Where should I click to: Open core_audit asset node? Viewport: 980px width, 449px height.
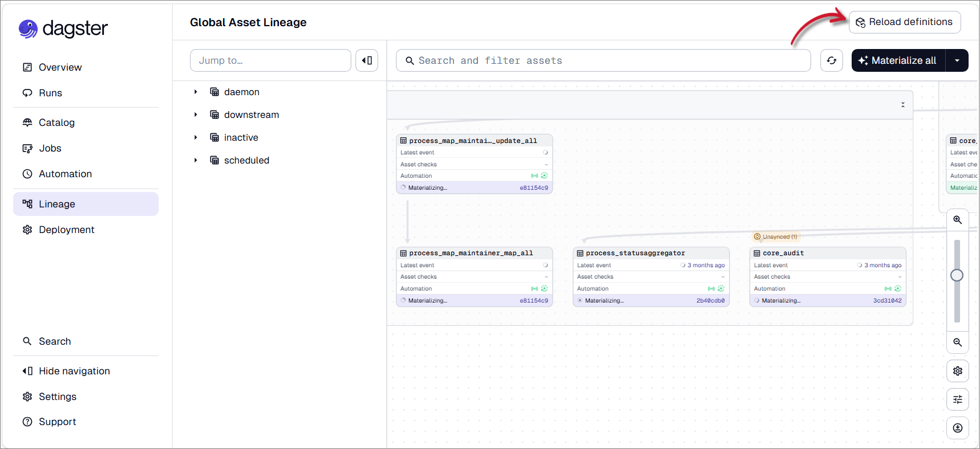pos(828,276)
